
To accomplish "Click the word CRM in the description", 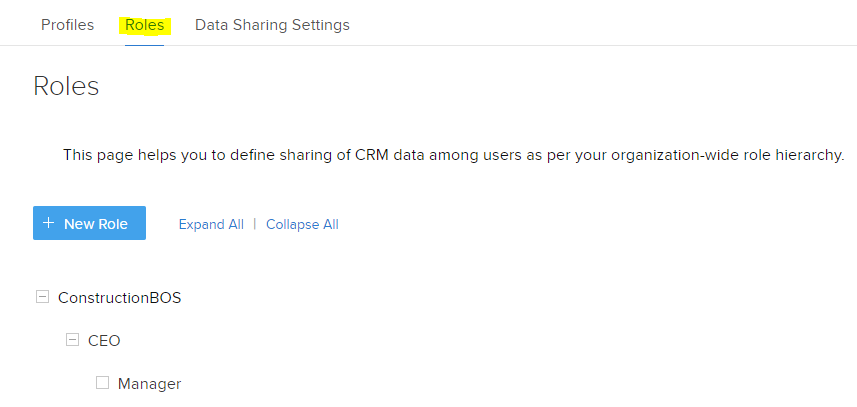I will pos(372,155).
